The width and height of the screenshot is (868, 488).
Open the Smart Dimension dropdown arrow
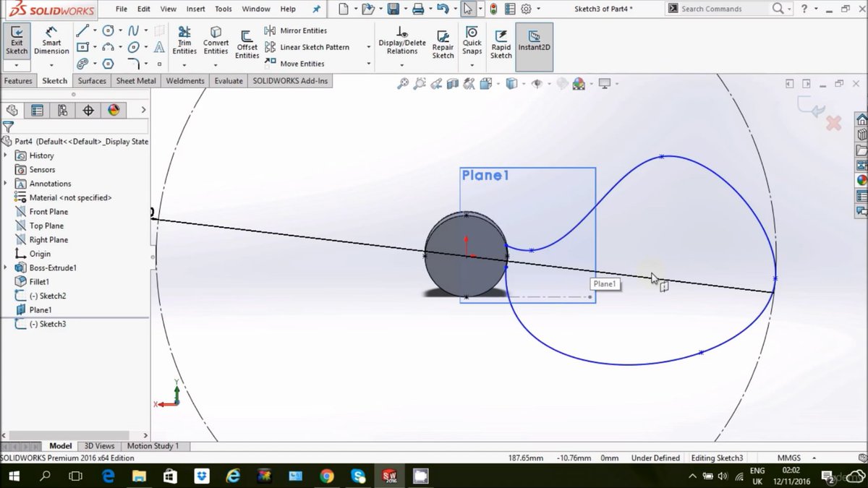(51, 64)
